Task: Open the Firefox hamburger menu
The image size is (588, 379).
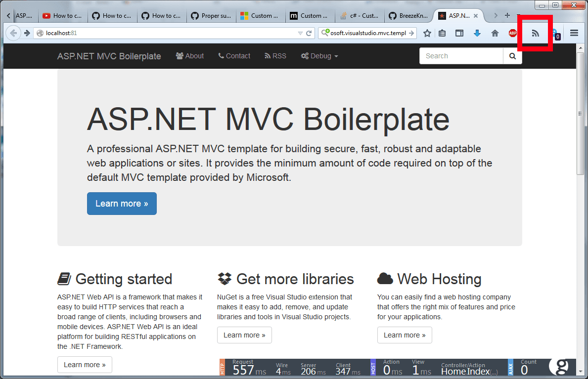Action: 574,34
